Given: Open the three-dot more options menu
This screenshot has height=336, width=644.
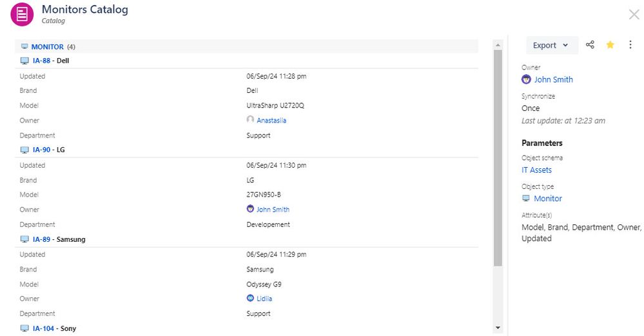Looking at the screenshot, I should [x=630, y=44].
